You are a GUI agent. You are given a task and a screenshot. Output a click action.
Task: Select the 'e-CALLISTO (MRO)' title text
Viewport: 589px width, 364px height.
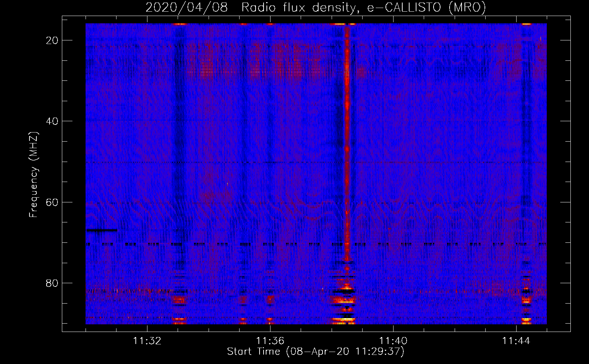(426, 8)
